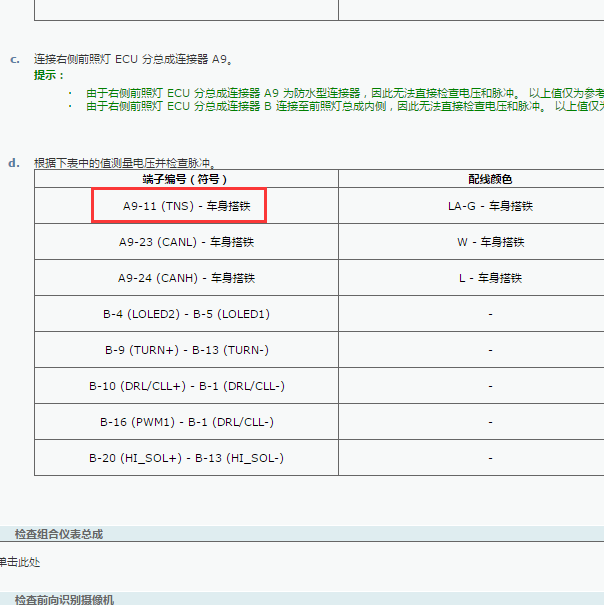
Task: Open the 单击此处 link
Action: (19, 562)
